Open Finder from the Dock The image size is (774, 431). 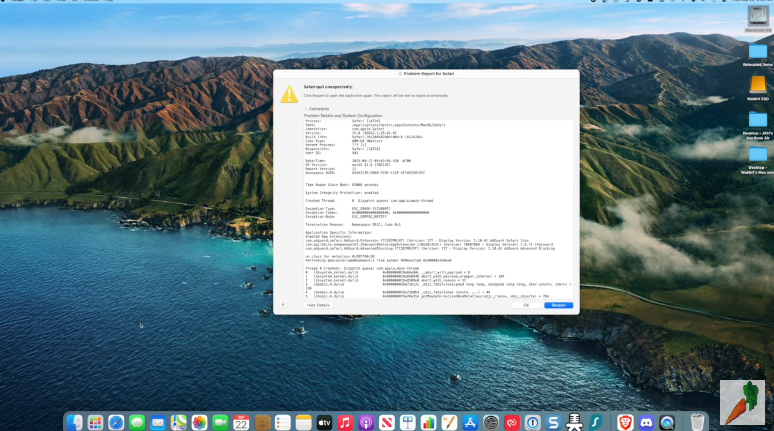coord(75,423)
